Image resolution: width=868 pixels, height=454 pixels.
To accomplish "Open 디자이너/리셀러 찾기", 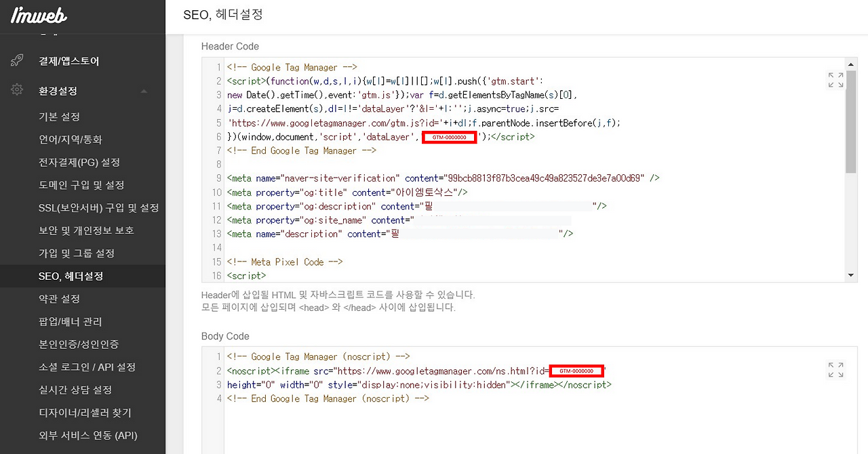I will [x=85, y=413].
